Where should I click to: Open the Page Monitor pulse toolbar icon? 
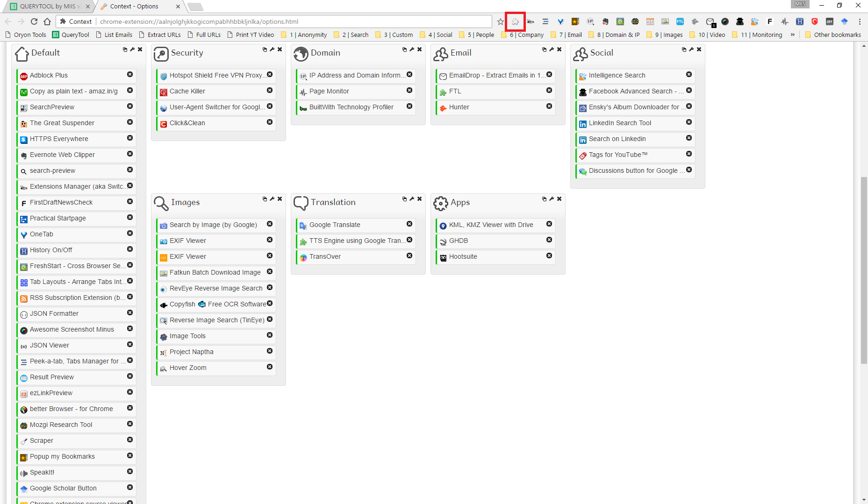785,21
